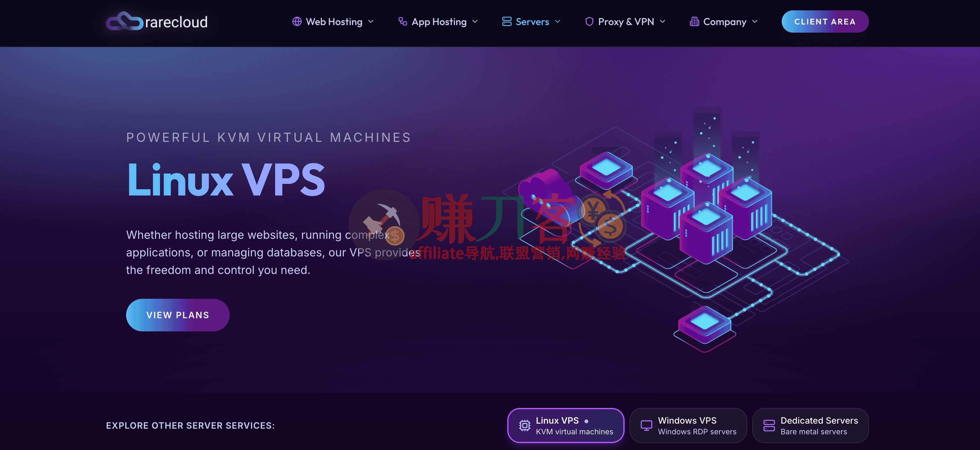
Task: Expand the Web Hosting dropdown chevron
Action: 371,22
